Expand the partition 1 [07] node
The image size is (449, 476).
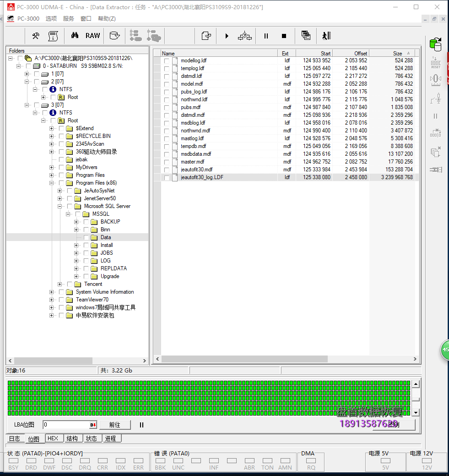coord(27,74)
